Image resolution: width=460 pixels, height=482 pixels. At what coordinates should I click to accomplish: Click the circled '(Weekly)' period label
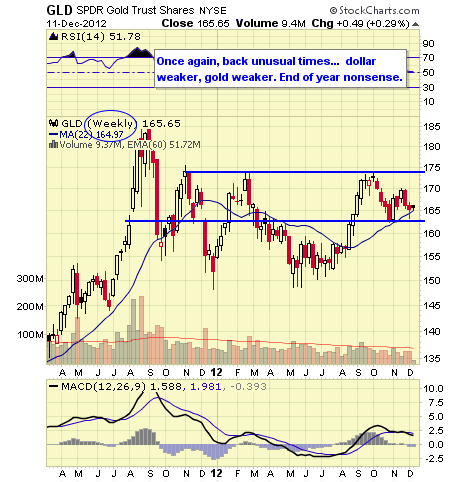point(112,124)
